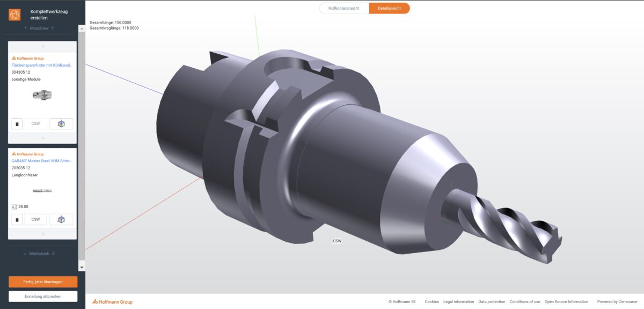The width and height of the screenshot is (644, 309).
Task: Open the Flächenspannfutter mit Kühlkanal link
Action: [42, 65]
